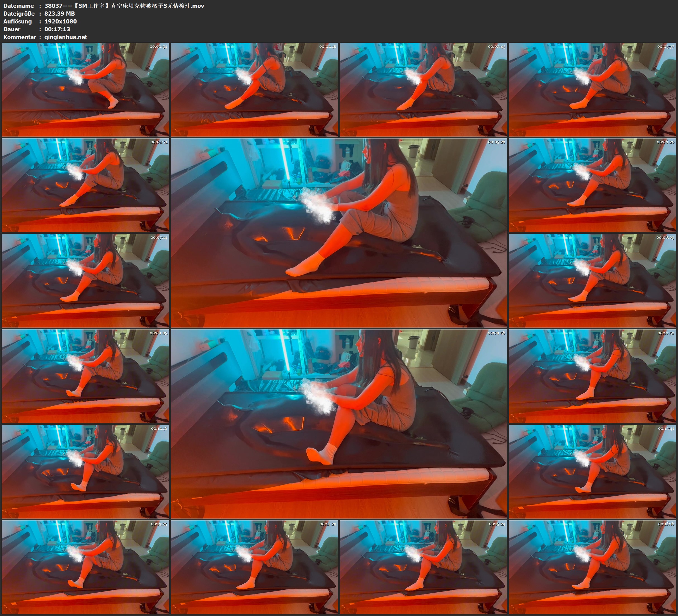Open the thumbnail marked 00:02:43
678x616 pixels.
pyautogui.click(x=424, y=89)
